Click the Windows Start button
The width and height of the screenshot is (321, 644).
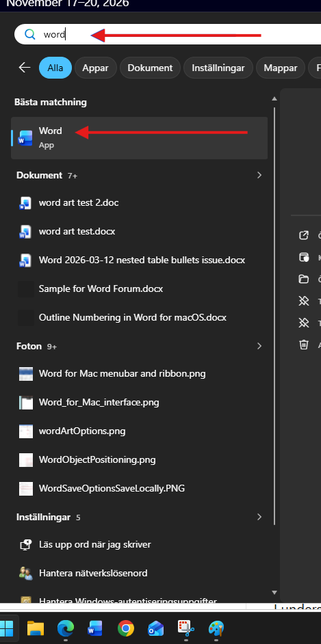click(7, 628)
